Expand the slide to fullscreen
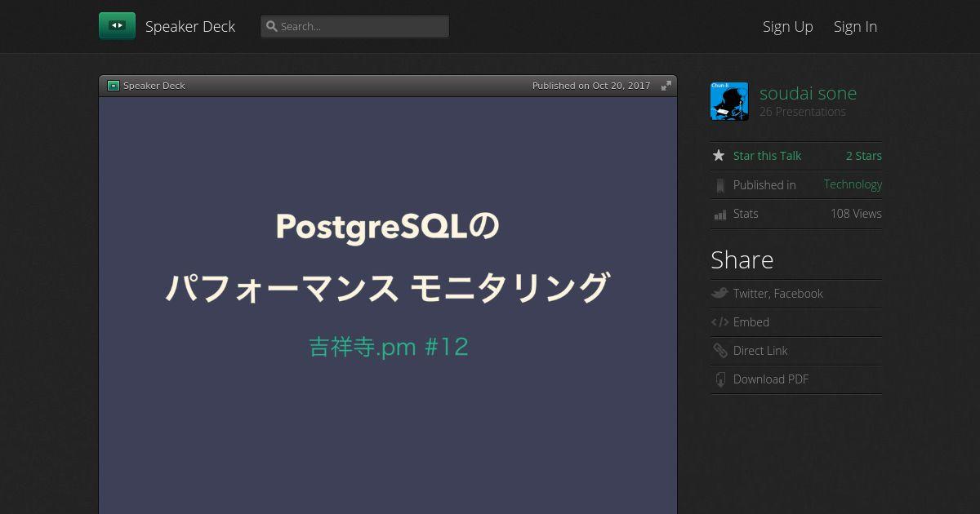The image size is (980, 514). 666,86
